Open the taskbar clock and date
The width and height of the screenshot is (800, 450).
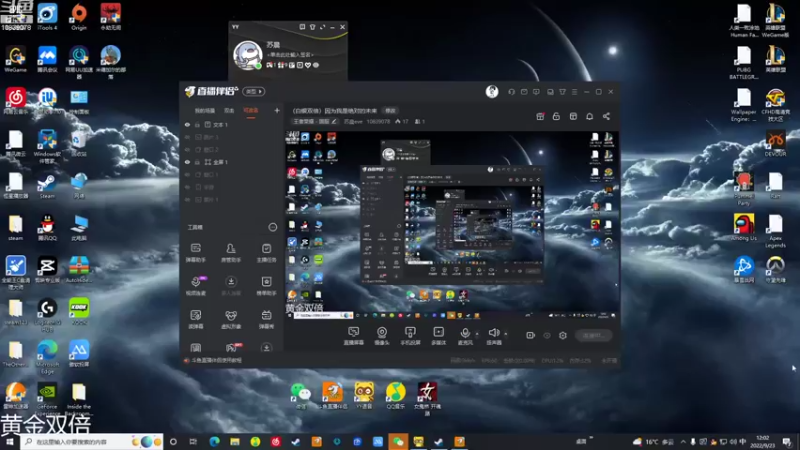(763, 442)
